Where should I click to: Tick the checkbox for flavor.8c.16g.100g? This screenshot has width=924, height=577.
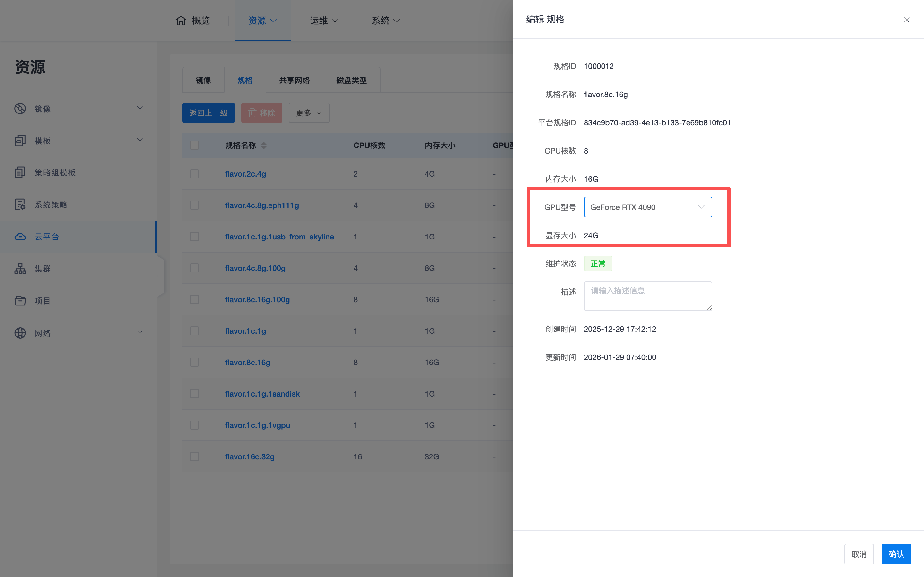click(x=194, y=300)
